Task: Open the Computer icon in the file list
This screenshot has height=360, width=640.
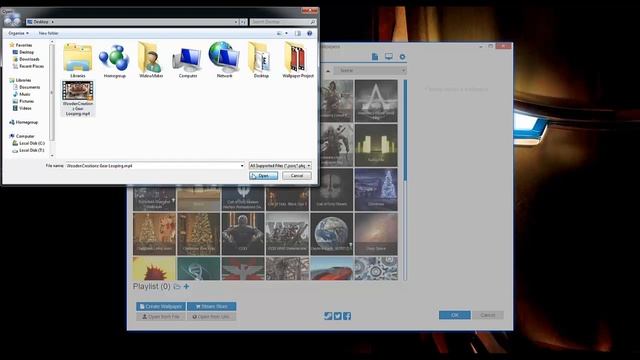Action: (188, 60)
